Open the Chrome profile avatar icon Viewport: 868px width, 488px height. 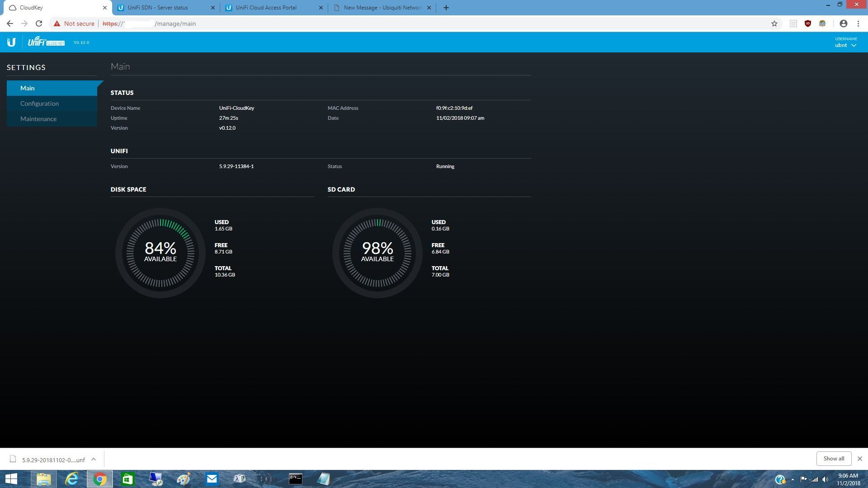843,23
